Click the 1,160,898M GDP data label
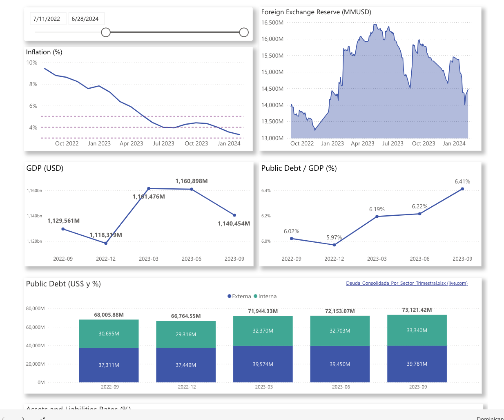This screenshot has width=504, height=420. click(192, 181)
